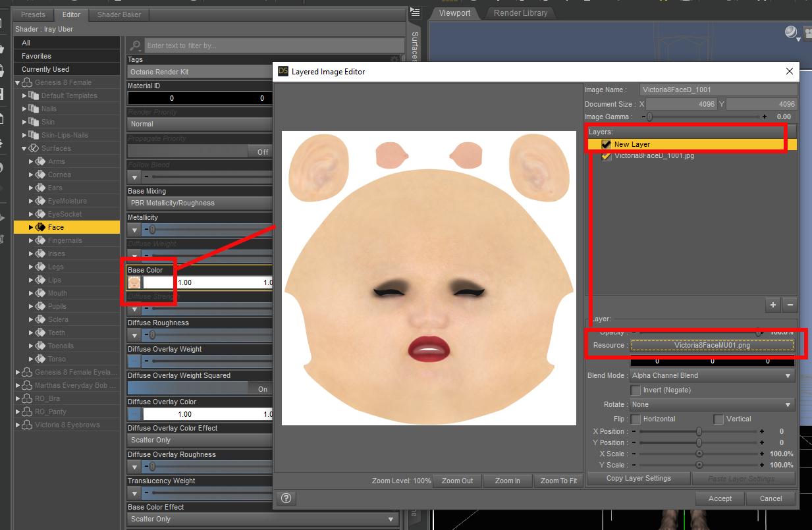Enable Flip Vertical checkbox

click(718, 419)
